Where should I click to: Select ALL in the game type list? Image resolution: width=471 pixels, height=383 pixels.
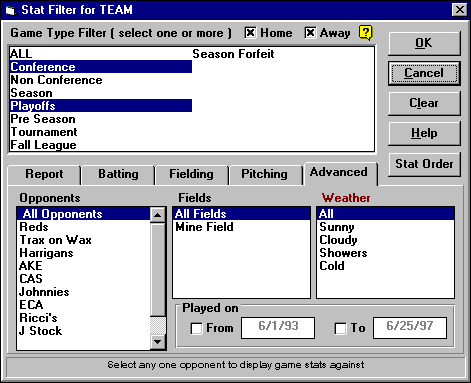101,54
